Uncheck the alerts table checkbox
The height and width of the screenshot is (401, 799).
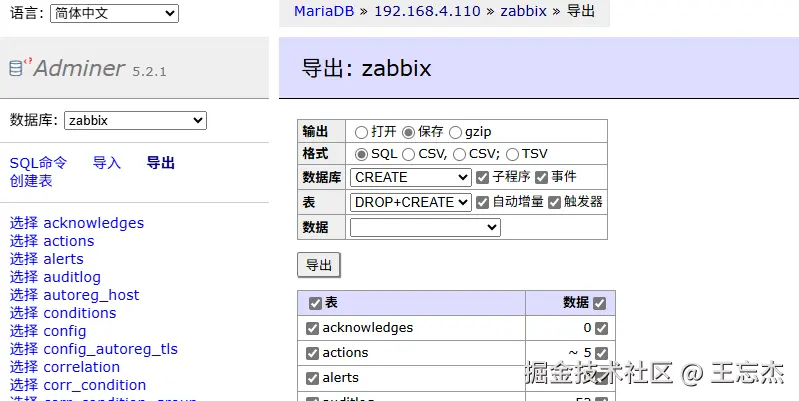click(x=312, y=378)
